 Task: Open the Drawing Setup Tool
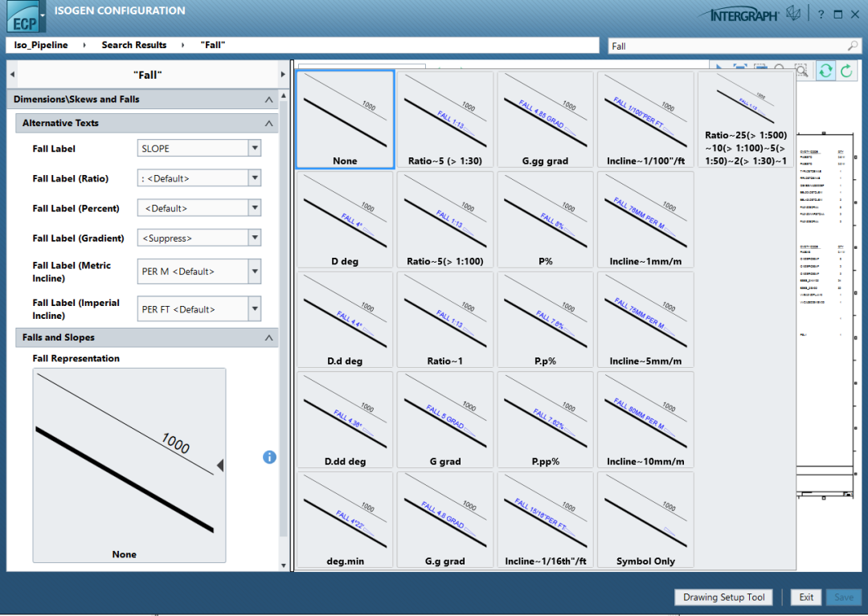click(723, 598)
